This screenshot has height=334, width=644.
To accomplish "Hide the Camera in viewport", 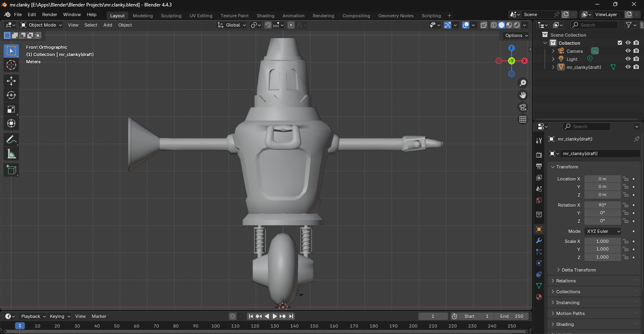I will click(x=628, y=51).
